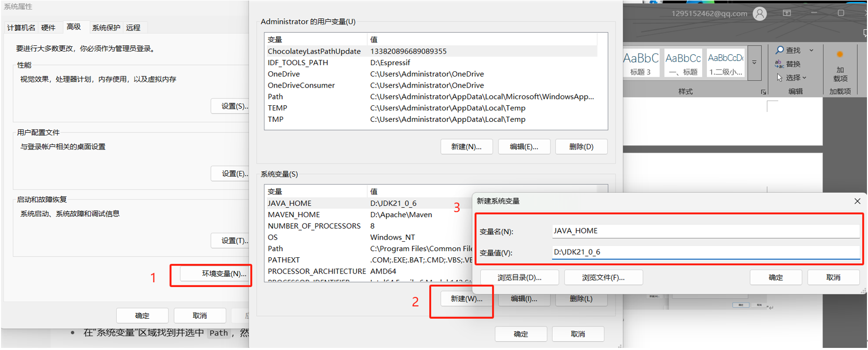The height and width of the screenshot is (350, 868).
Task: Switch to the 远程 tab
Action: [133, 28]
